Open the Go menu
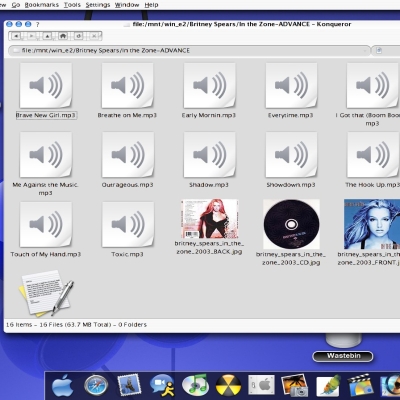Screen dimensions: 400x400 [x=16, y=5]
